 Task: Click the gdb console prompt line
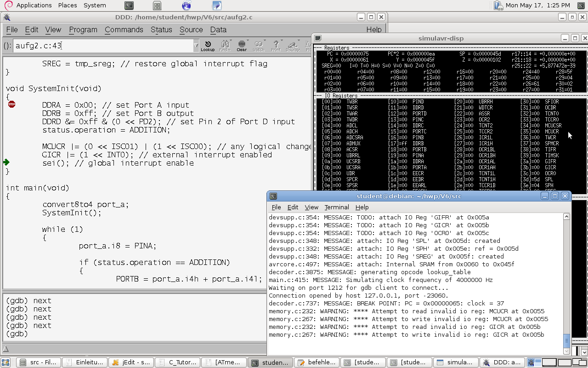[17, 334]
